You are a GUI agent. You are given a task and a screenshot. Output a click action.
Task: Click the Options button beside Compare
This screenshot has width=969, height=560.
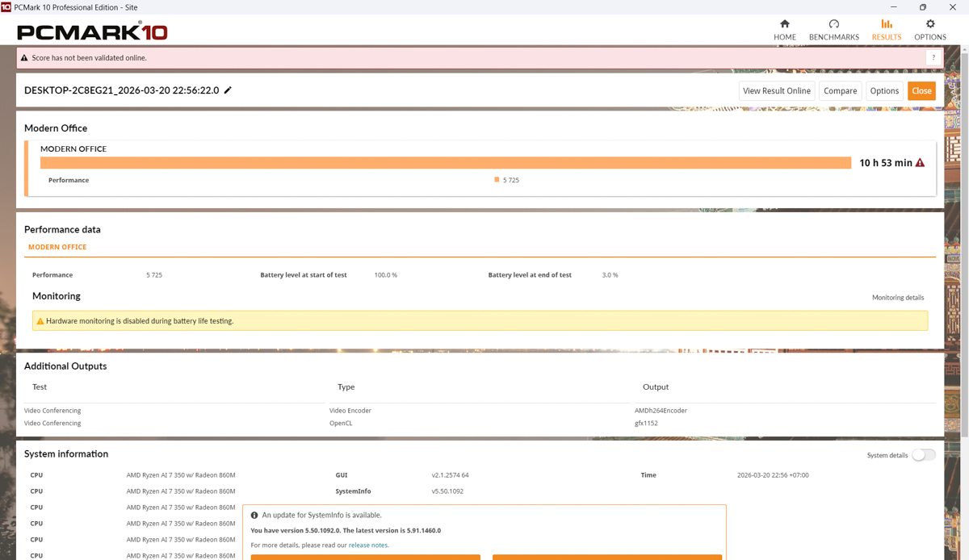(884, 91)
